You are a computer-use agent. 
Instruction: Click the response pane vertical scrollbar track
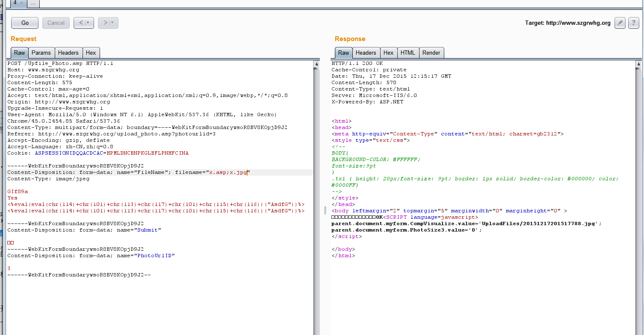[639, 201]
